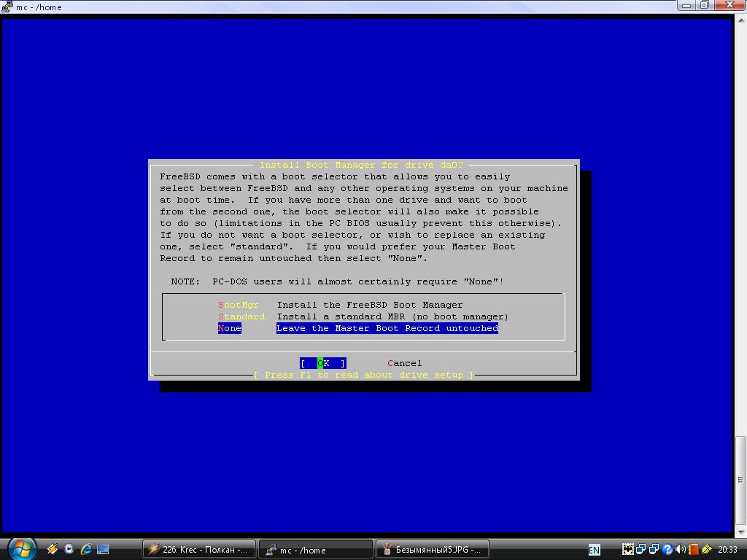747x560 pixels.
Task: Click the blue help question-mark tray icon
Action: click(x=667, y=549)
